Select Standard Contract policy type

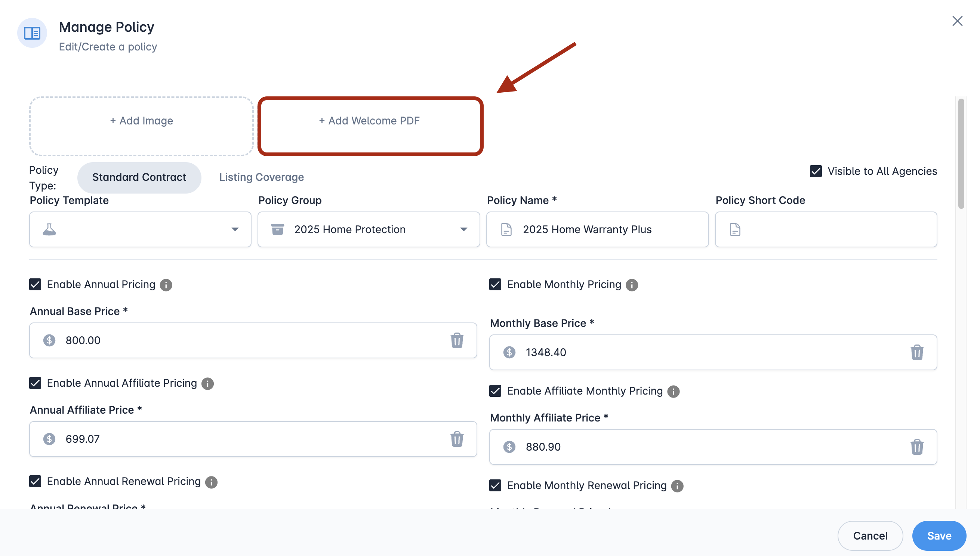coord(139,177)
